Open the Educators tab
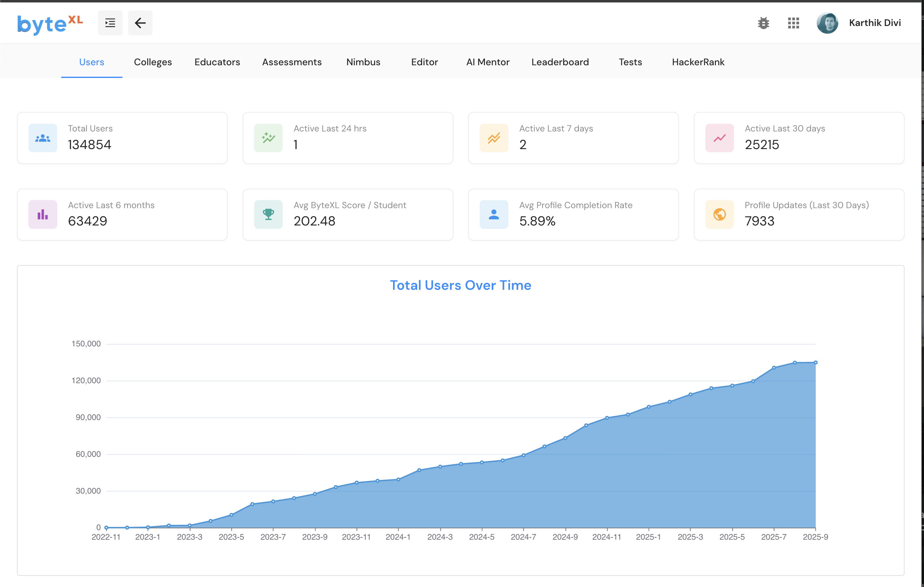 pyautogui.click(x=217, y=62)
